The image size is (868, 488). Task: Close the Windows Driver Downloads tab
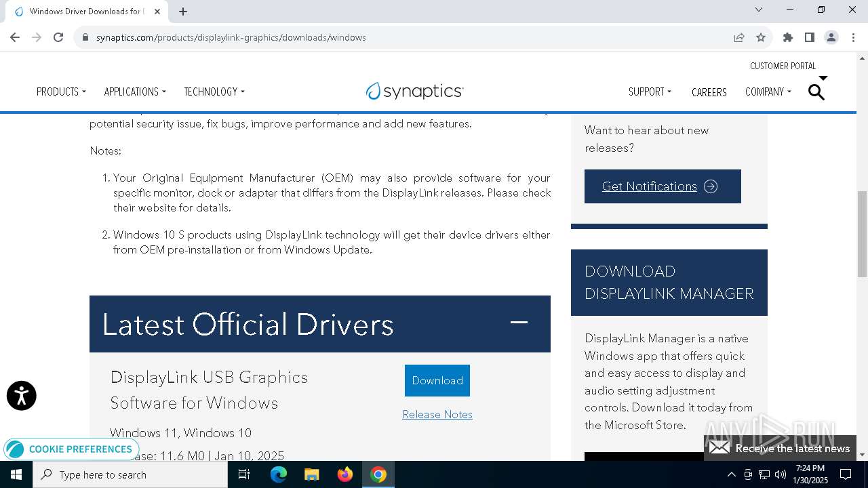point(158,11)
